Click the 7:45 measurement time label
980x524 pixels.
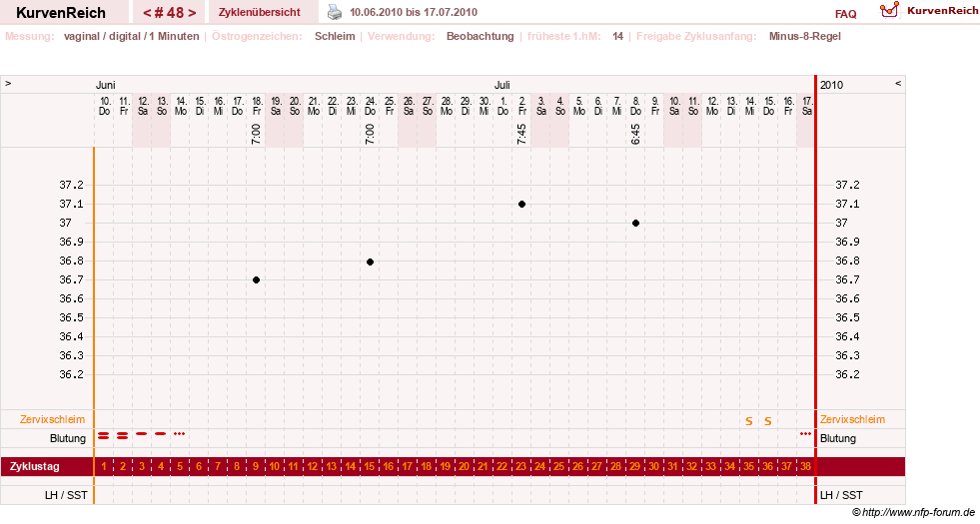[x=521, y=135]
